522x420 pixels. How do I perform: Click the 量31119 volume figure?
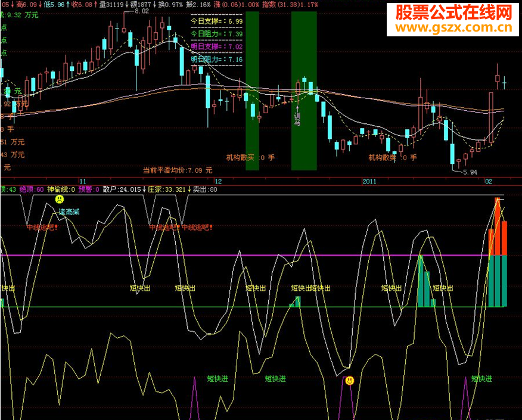(111, 4)
